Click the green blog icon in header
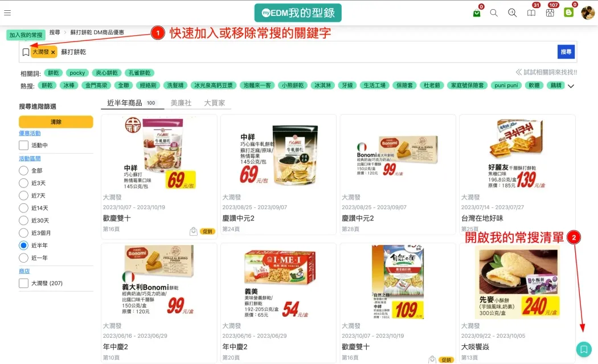The height and width of the screenshot is (364, 598). point(568,13)
